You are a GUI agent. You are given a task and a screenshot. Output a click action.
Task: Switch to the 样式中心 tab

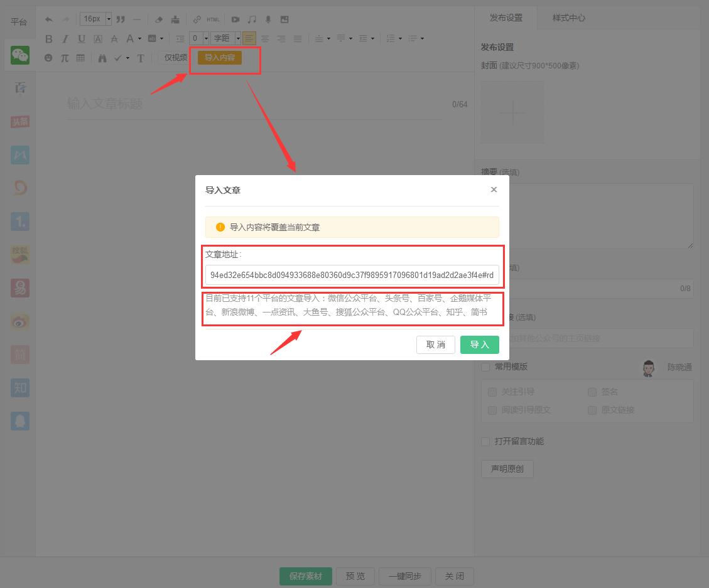pyautogui.click(x=568, y=18)
